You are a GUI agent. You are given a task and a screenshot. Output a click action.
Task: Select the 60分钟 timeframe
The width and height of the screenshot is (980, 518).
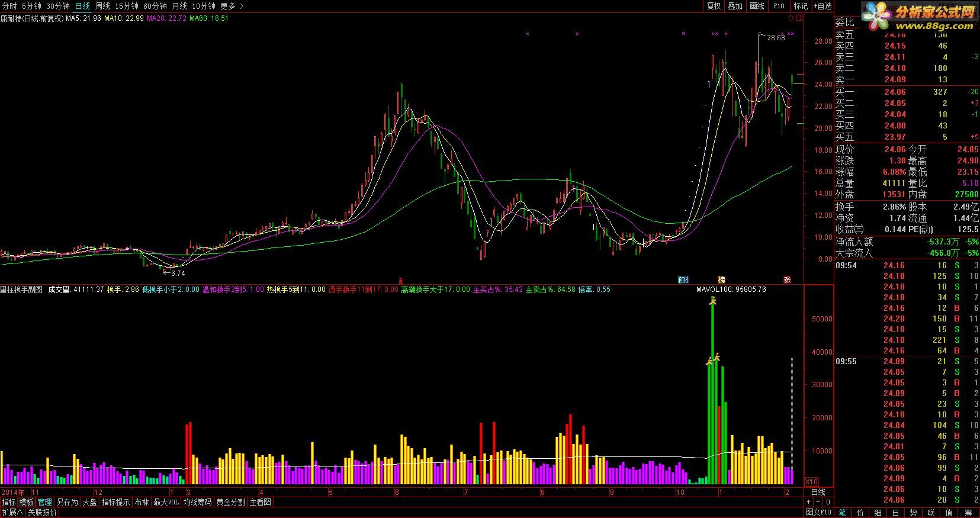tap(155, 6)
